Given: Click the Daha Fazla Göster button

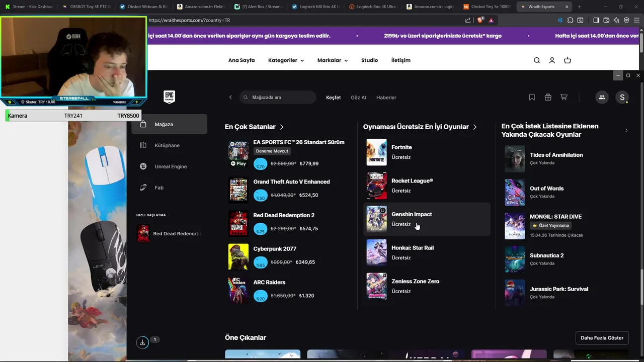Looking at the screenshot, I should (x=602, y=338).
